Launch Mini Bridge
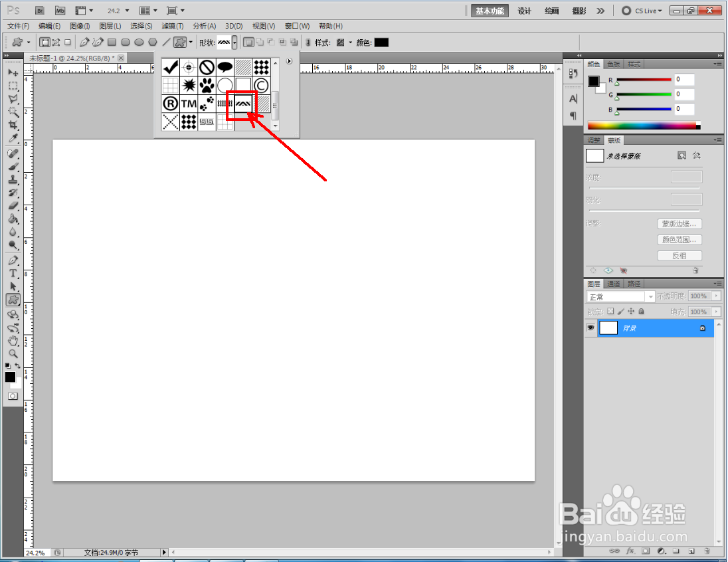The height and width of the screenshot is (562, 728). [x=60, y=11]
